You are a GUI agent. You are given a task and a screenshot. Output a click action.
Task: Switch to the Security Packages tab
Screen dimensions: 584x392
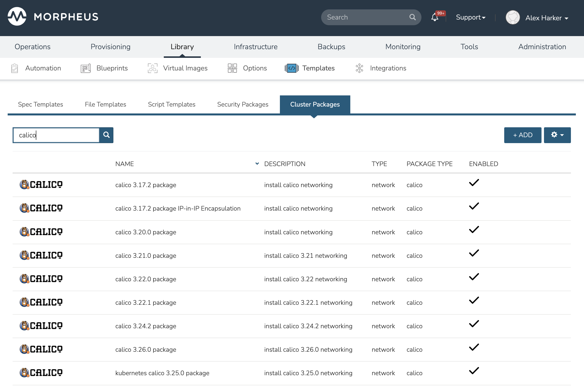click(x=242, y=104)
